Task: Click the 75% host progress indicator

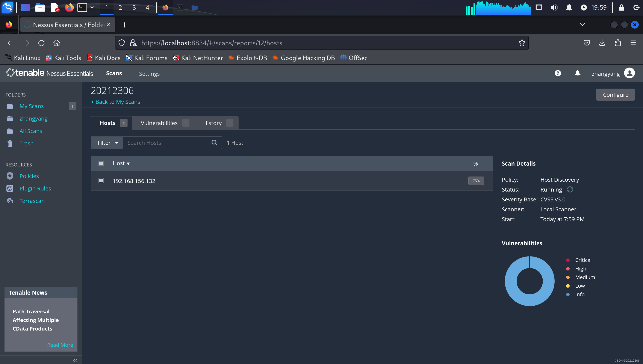Action: (476, 181)
